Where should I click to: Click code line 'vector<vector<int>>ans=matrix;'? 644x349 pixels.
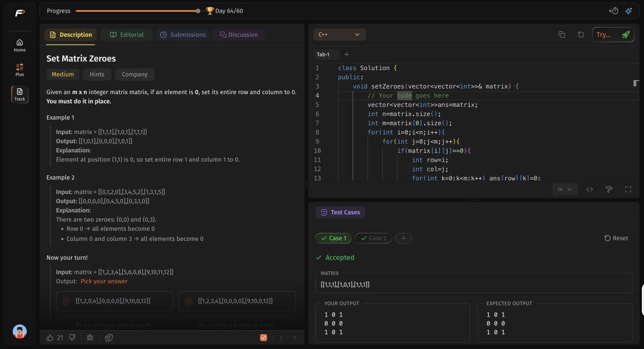click(422, 105)
